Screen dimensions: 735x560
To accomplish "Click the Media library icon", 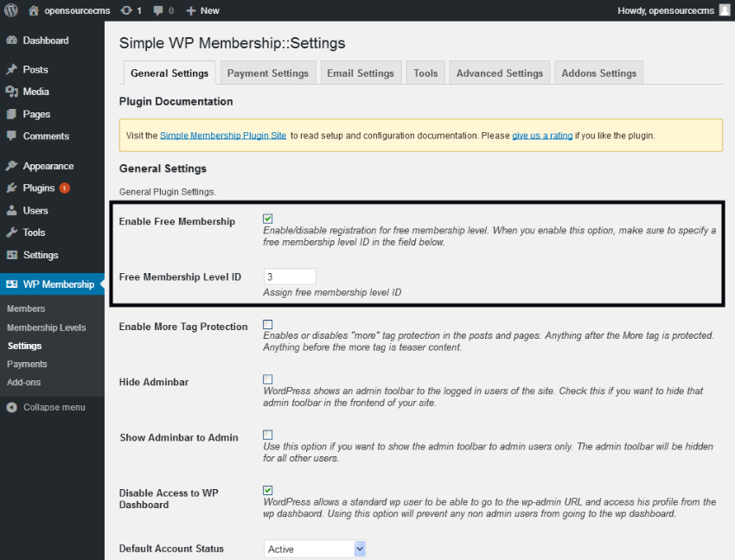I will [x=12, y=92].
